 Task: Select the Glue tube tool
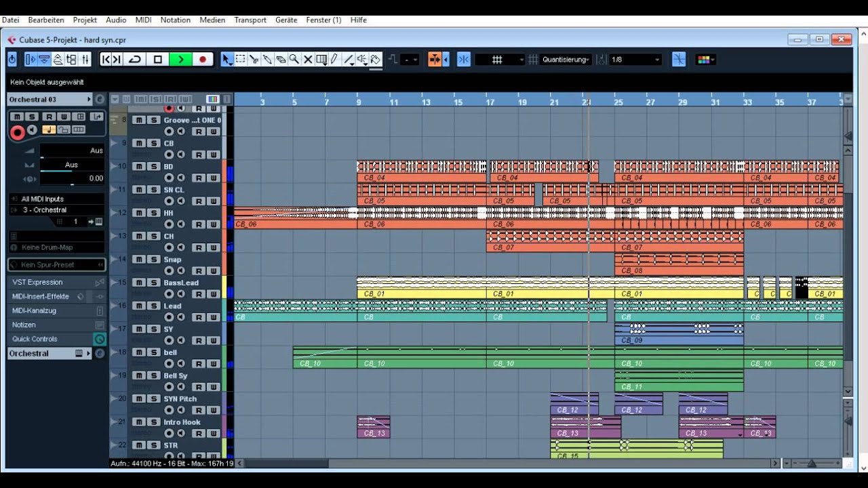pyautogui.click(x=267, y=60)
